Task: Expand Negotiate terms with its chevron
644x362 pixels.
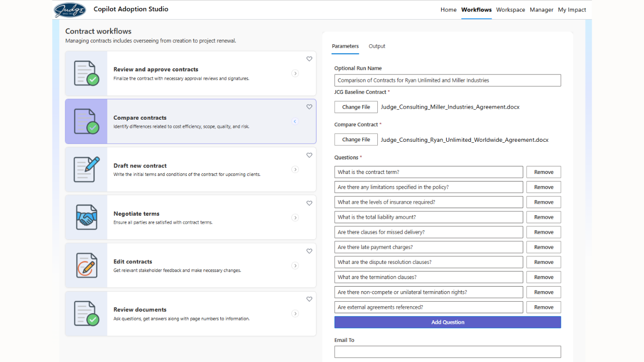Action: click(295, 218)
